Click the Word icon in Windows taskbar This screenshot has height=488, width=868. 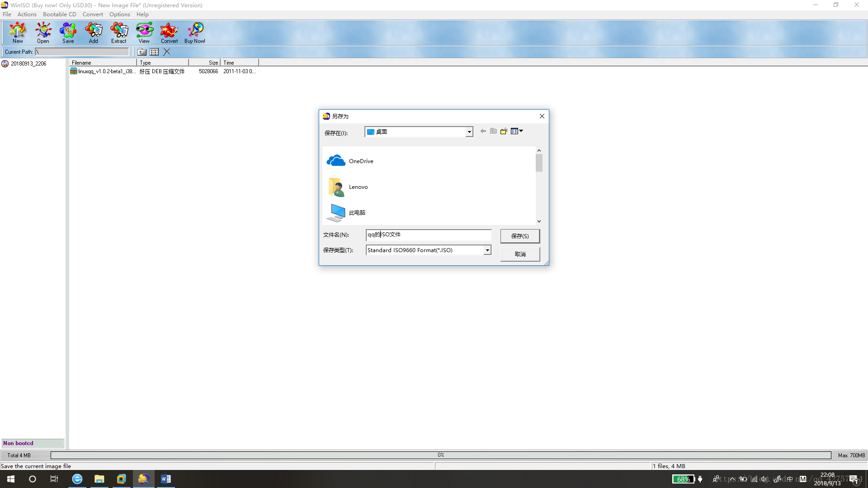point(166,479)
